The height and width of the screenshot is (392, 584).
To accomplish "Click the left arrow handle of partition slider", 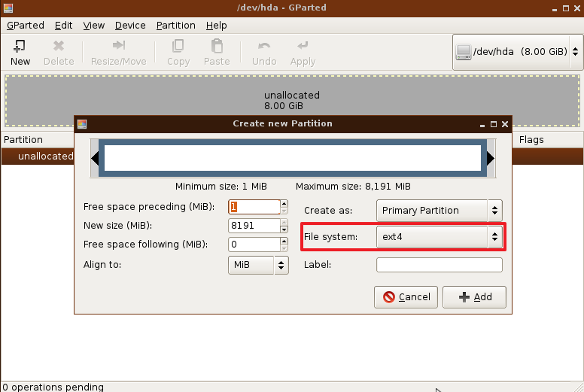I will (95, 158).
